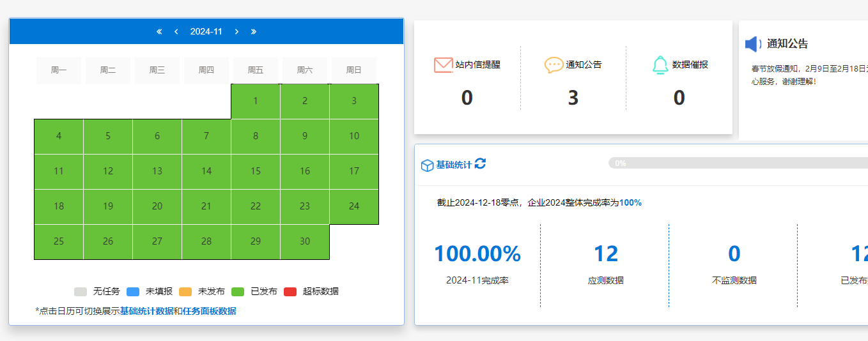Go to previous year with double-left arrow
Viewport: 868px width, 341px height.
159,31
